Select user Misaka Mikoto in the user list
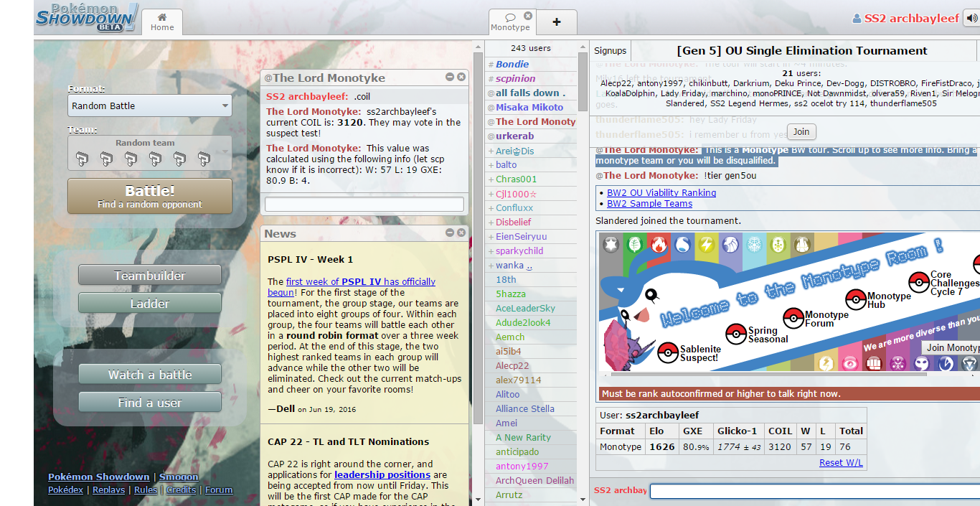This screenshot has width=980, height=506. (531, 107)
